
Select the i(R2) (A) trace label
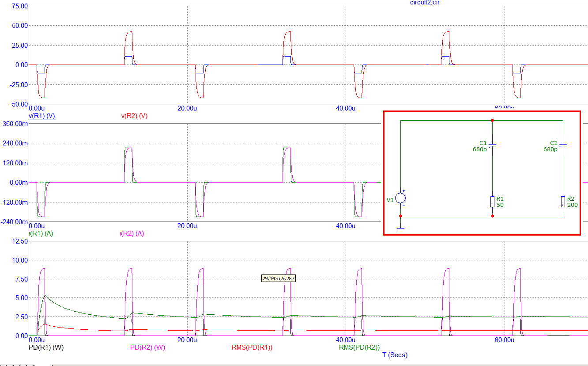(132, 233)
